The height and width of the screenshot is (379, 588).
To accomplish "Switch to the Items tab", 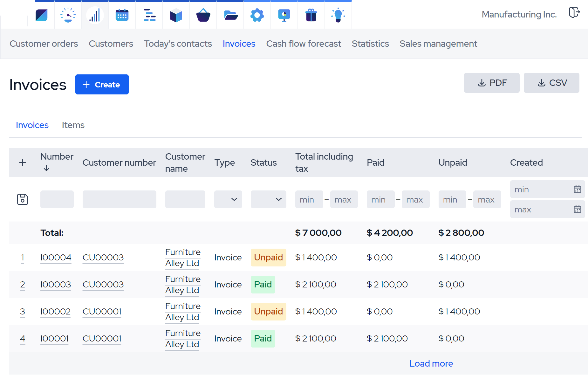I will pos(73,125).
